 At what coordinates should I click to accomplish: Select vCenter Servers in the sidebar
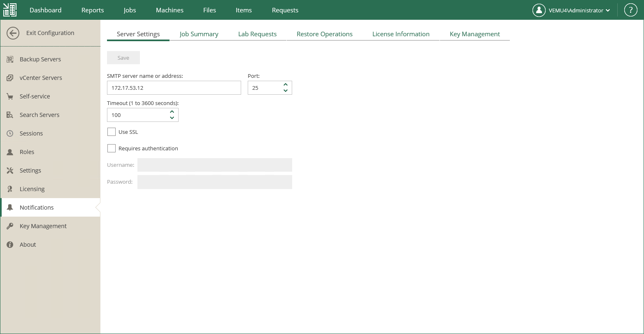[50, 78]
